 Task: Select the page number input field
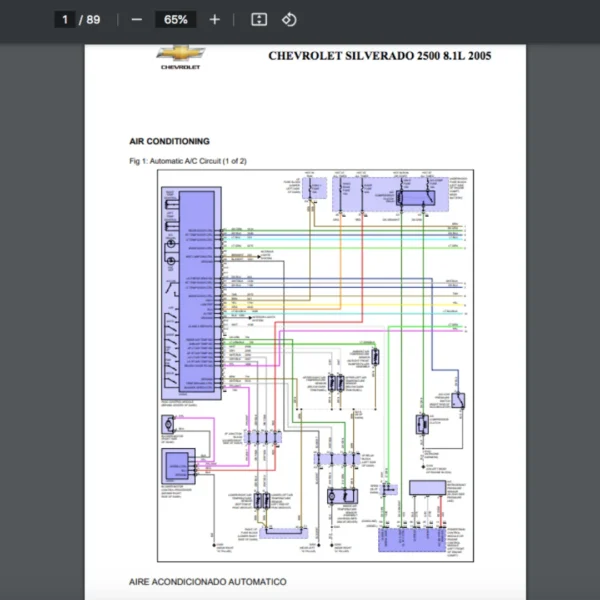click(x=65, y=19)
